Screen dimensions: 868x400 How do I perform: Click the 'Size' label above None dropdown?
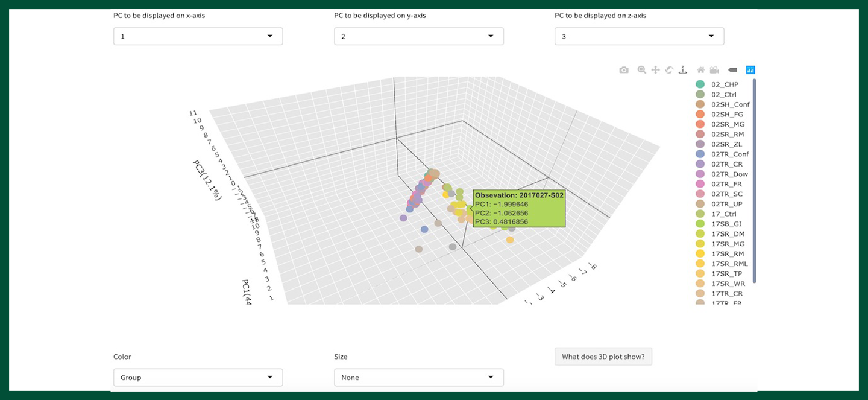pos(341,357)
